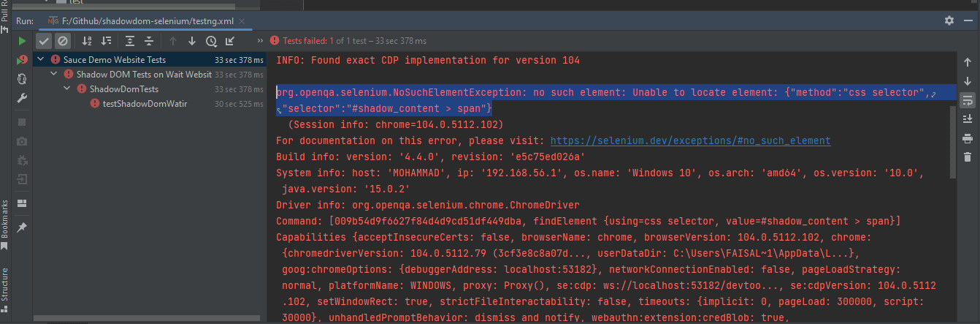Click the Print console output icon
Image resolution: width=980 pixels, height=324 pixels.
pos(968,137)
